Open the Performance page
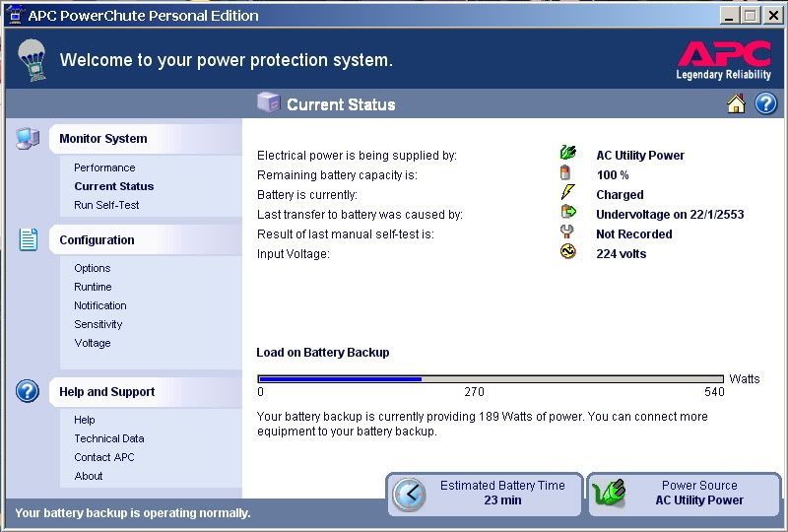This screenshot has width=788, height=532. [x=104, y=167]
